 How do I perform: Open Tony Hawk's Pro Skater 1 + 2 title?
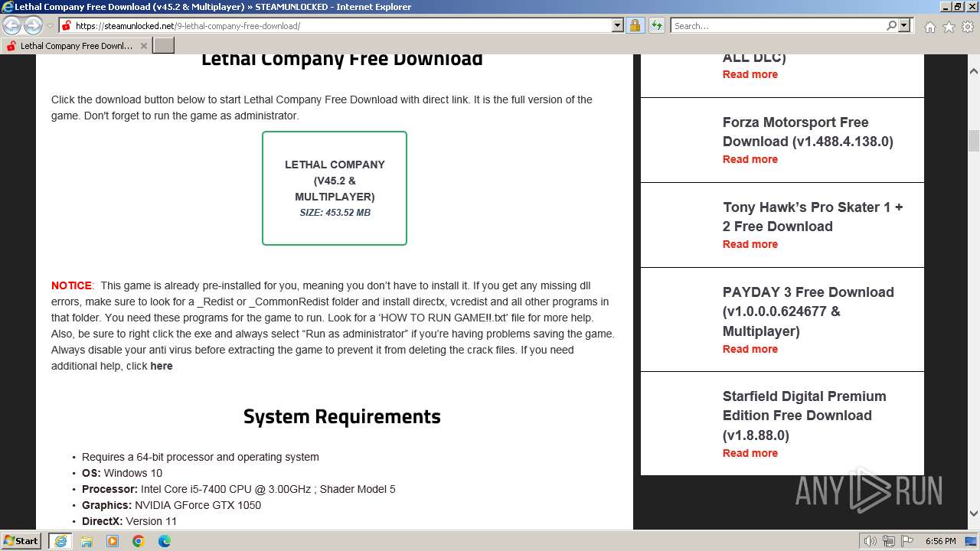coord(813,217)
